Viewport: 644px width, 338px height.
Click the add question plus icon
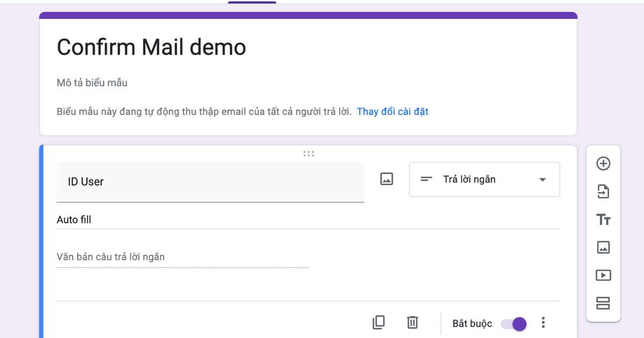pyautogui.click(x=603, y=164)
